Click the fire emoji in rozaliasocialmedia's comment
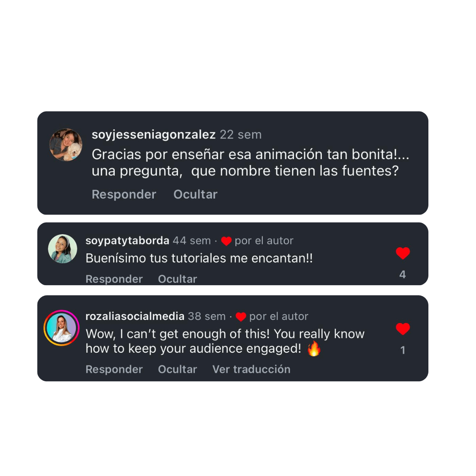Screen dimensions: 476x476 pos(314,349)
